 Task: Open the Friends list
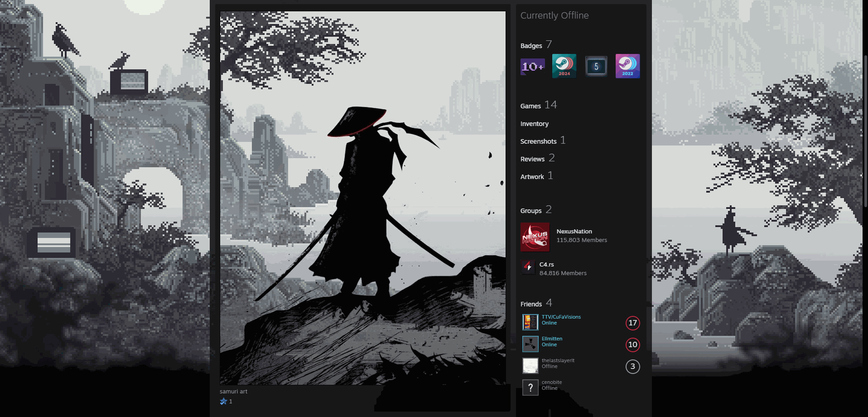point(531,304)
